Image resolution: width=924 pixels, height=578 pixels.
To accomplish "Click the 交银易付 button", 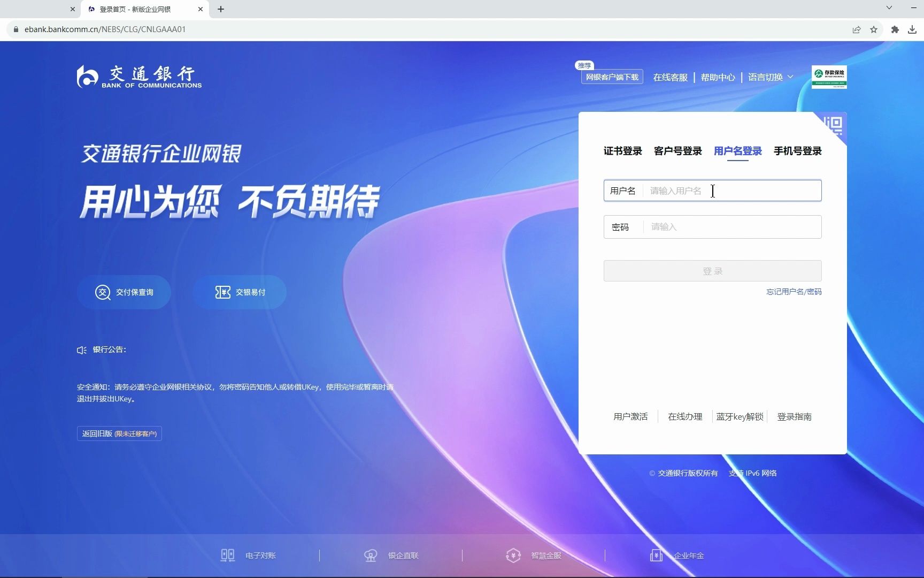I will tap(240, 292).
